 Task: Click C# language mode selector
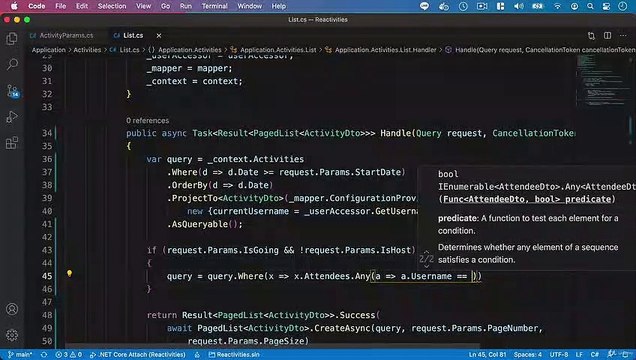594,355
